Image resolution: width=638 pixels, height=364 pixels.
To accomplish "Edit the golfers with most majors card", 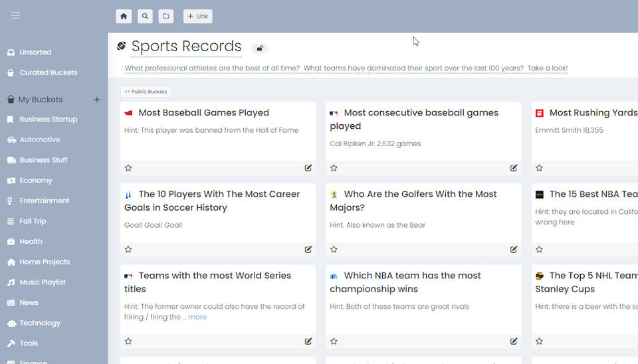I will tap(514, 250).
